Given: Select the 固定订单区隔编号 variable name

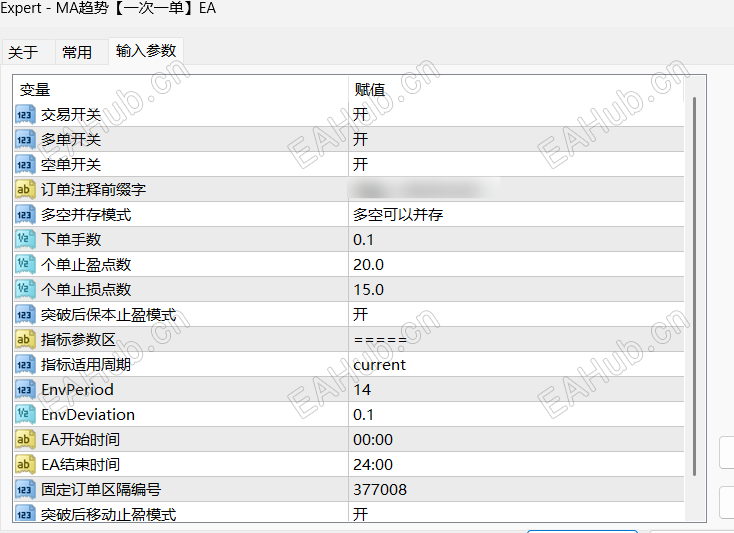Looking at the screenshot, I should pos(101,490).
